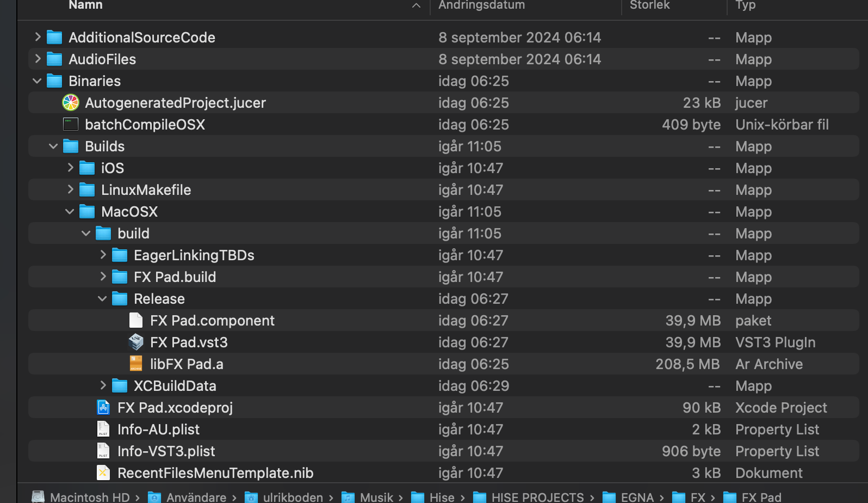Expand the FX Pad.build folder
The width and height of the screenshot is (868, 503).
[x=103, y=277]
